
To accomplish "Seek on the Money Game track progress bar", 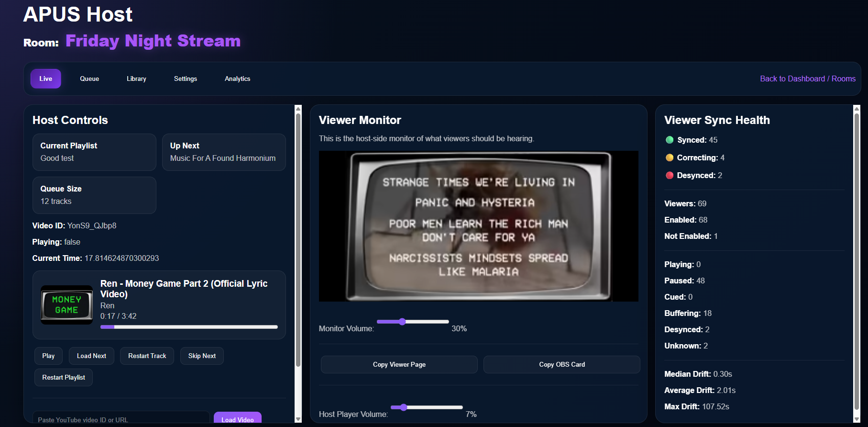I will 189,327.
